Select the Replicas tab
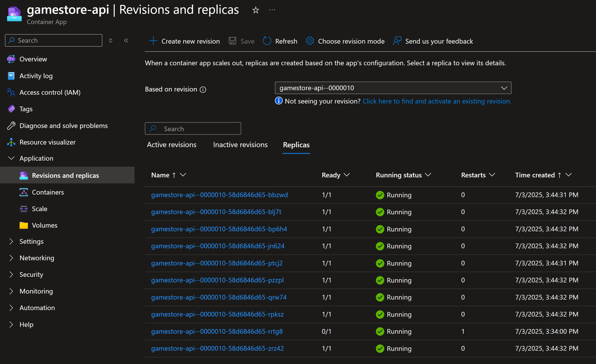Image resolution: width=596 pixels, height=364 pixels. point(296,145)
